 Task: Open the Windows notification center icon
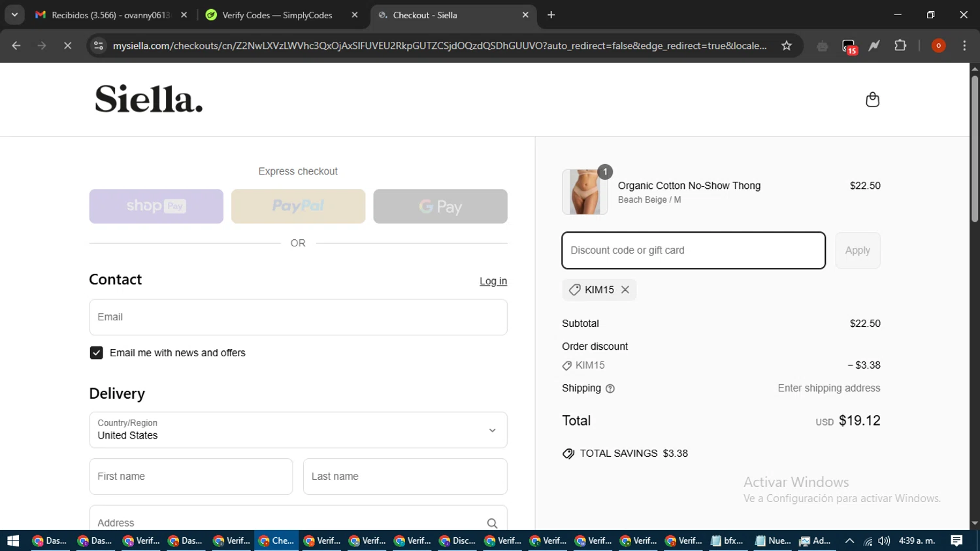click(x=956, y=541)
